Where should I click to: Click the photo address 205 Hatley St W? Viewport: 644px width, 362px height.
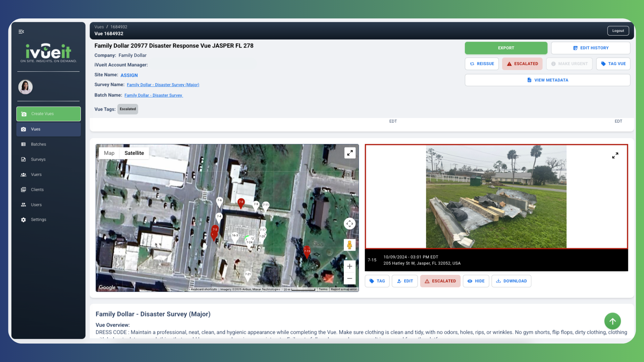tap(422, 263)
